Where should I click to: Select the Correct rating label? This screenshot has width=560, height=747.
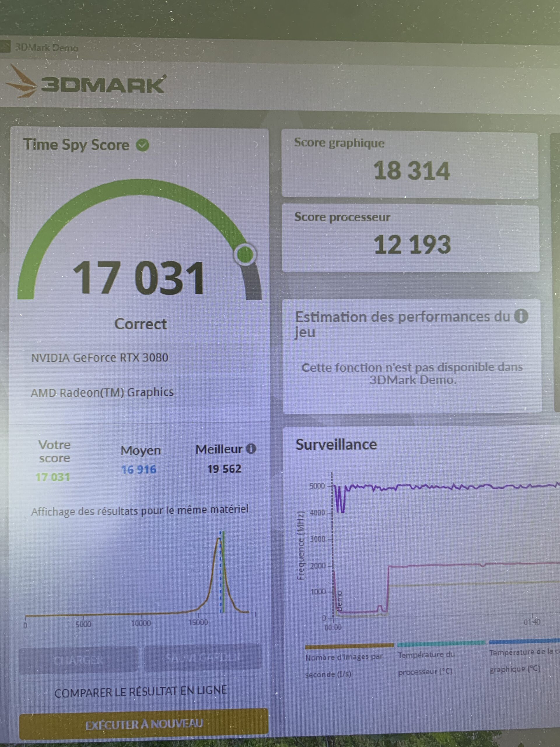(x=140, y=324)
